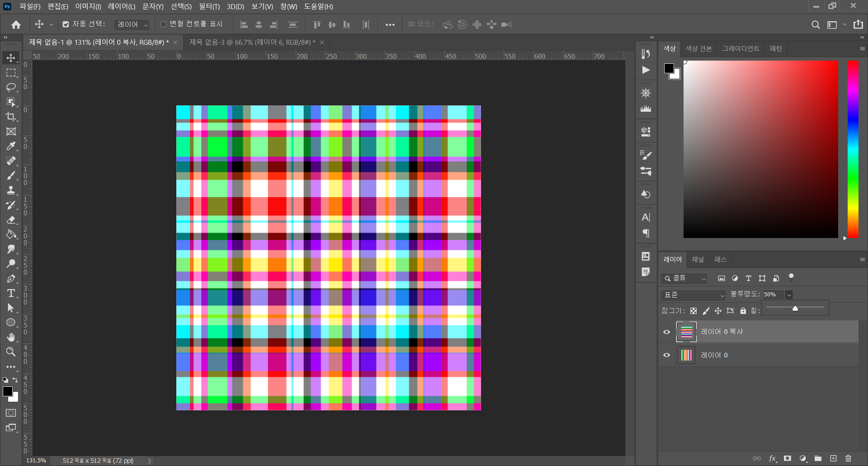868x466 pixels.
Task: Click the delete layer trash icon
Action: click(848, 458)
